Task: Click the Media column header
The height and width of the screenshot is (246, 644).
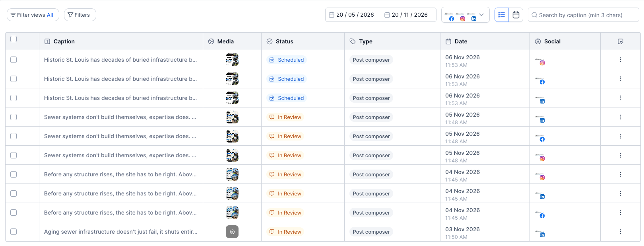Action: tap(232, 41)
